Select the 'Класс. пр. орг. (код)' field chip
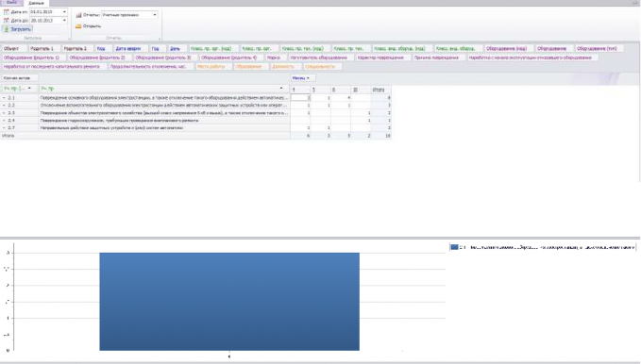Screen dimensions: 641x364 [x=213, y=49]
